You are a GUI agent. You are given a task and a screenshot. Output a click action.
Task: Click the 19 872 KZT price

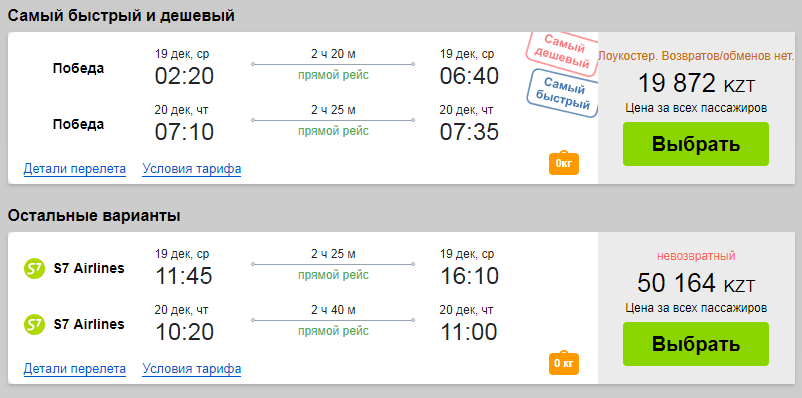[x=696, y=83]
